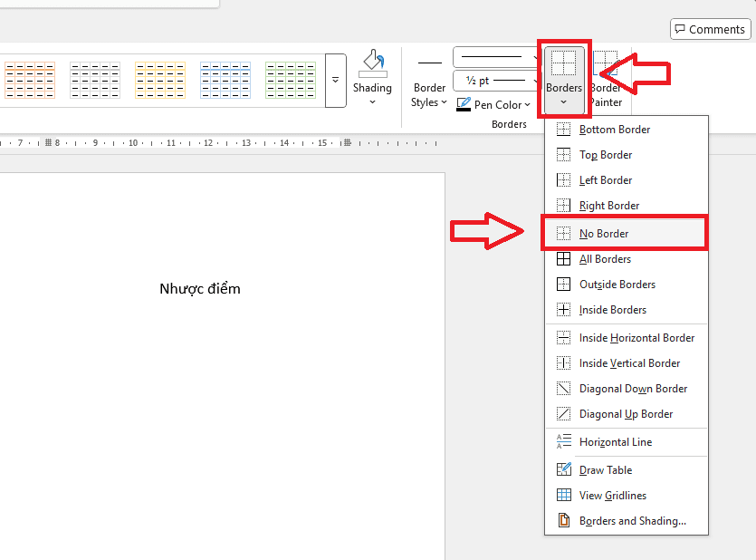Expand the table styles gallery

(335, 80)
